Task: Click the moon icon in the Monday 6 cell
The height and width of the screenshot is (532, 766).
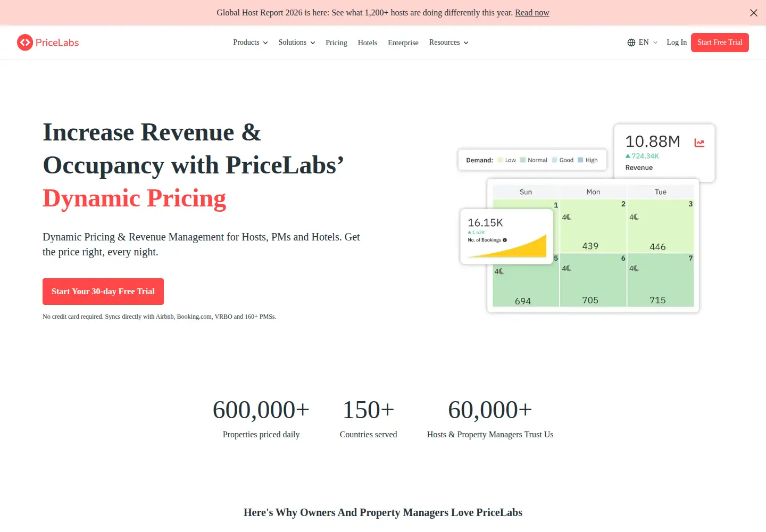Action: pos(569,268)
